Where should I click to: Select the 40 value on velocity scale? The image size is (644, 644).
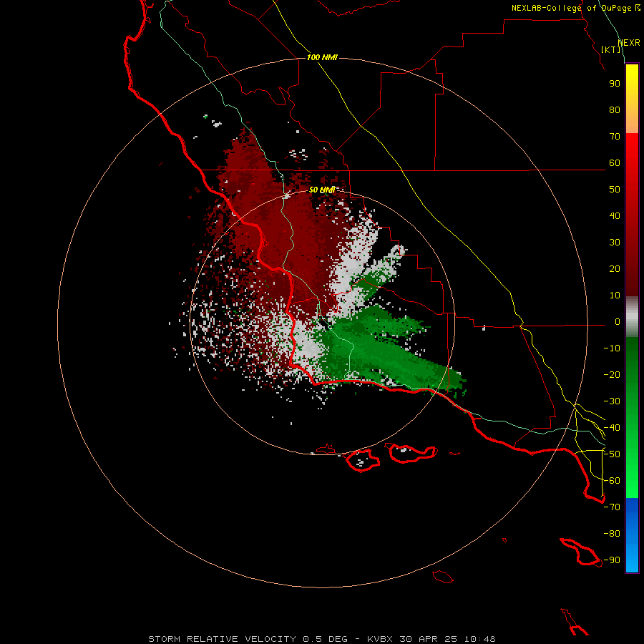615,215
